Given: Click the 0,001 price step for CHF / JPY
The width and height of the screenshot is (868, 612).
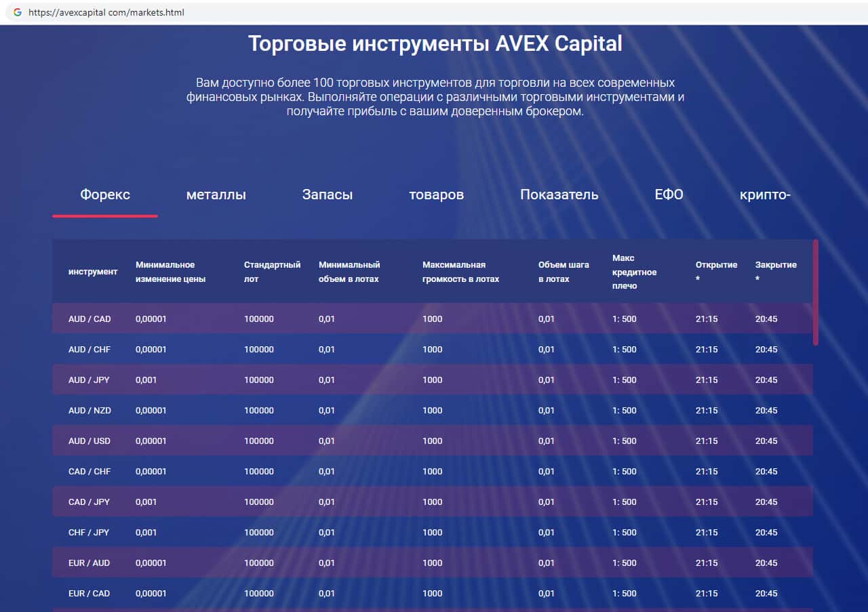Looking at the screenshot, I should point(146,532).
